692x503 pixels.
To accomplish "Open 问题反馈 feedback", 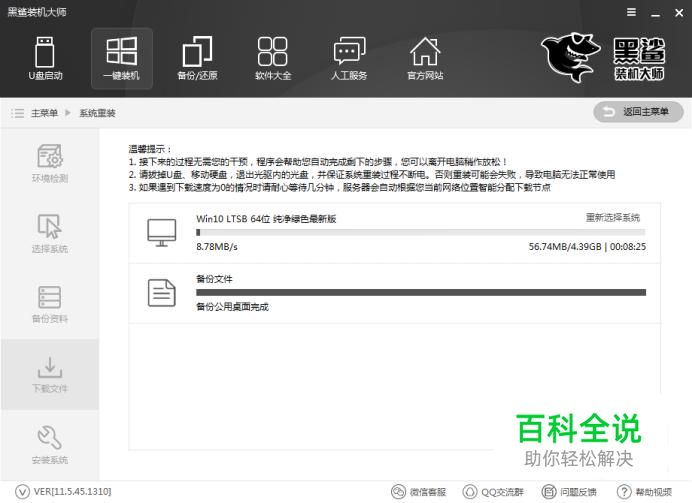I will click(x=569, y=492).
